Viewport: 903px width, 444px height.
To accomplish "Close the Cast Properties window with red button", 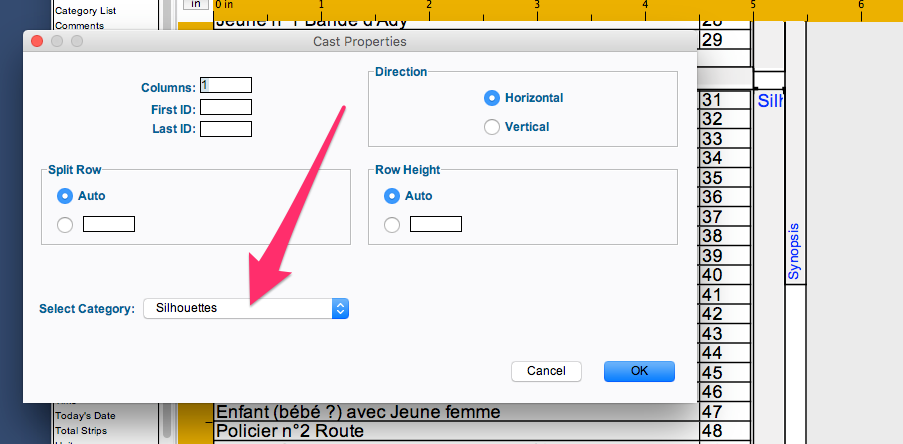I will click(x=37, y=42).
